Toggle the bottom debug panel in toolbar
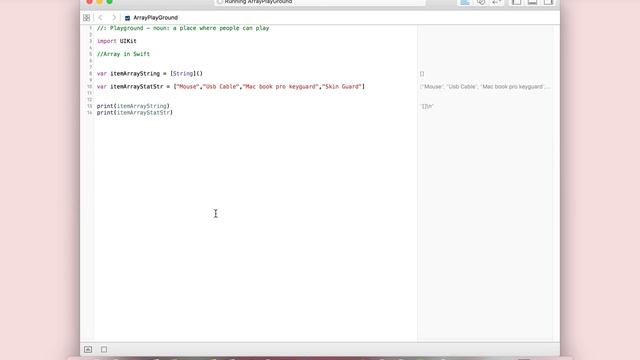The width and height of the screenshot is (640, 360). click(x=532, y=2)
